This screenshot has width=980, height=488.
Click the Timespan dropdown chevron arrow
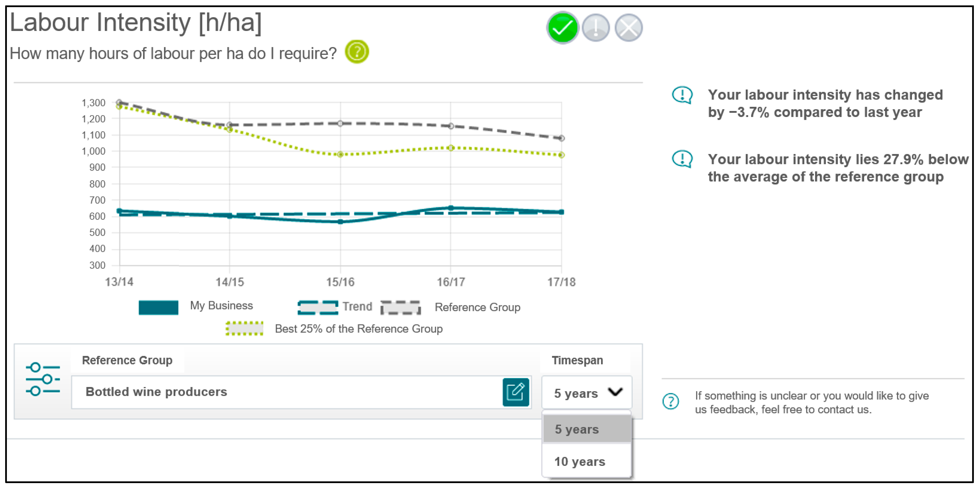pos(615,392)
